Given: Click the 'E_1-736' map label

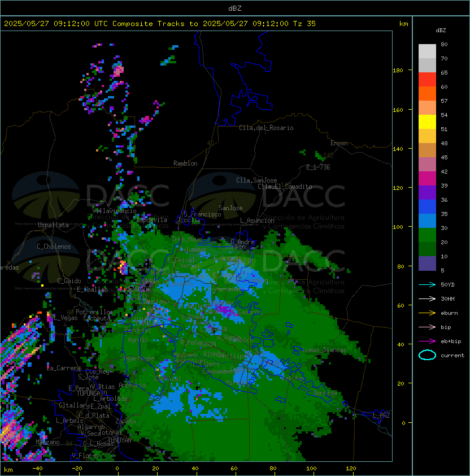Looking at the screenshot, I should pos(318,167).
